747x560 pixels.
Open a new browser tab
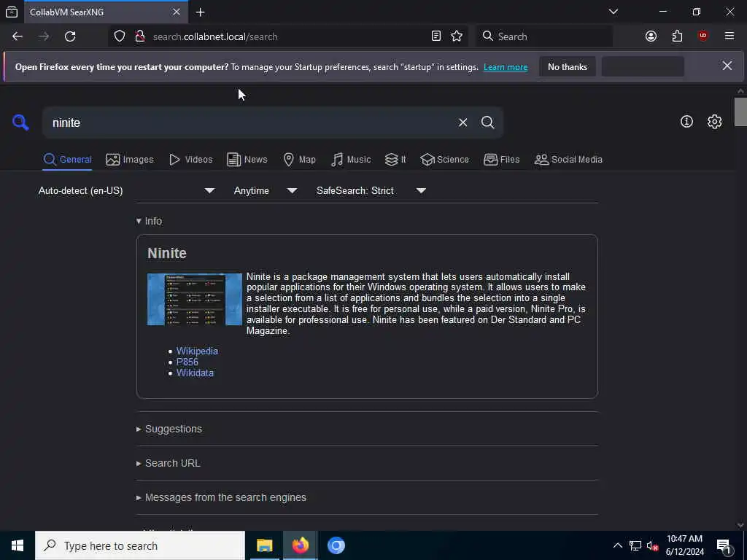(200, 12)
